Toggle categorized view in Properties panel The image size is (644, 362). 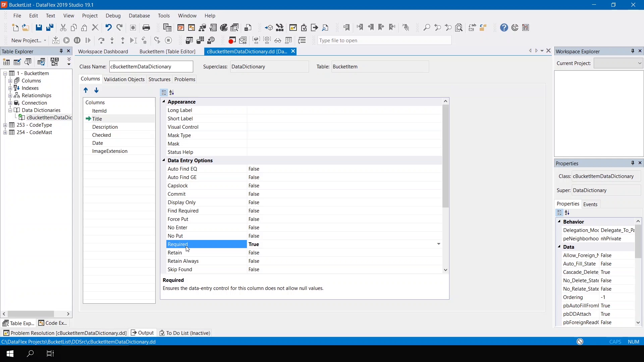tap(559, 213)
